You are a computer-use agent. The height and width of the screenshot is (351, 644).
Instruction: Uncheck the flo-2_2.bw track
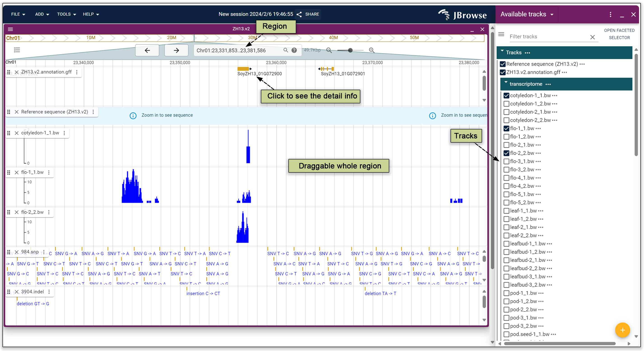point(506,153)
